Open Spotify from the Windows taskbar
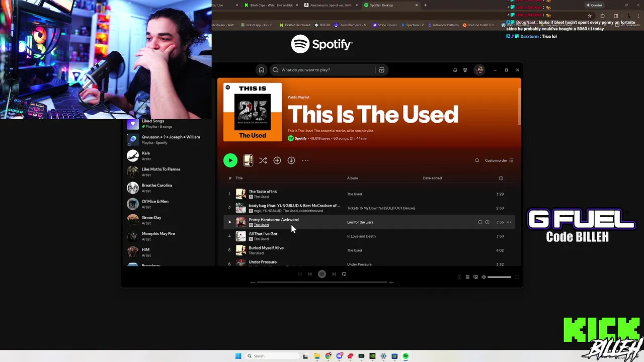This screenshot has width=644, height=362. (406, 356)
